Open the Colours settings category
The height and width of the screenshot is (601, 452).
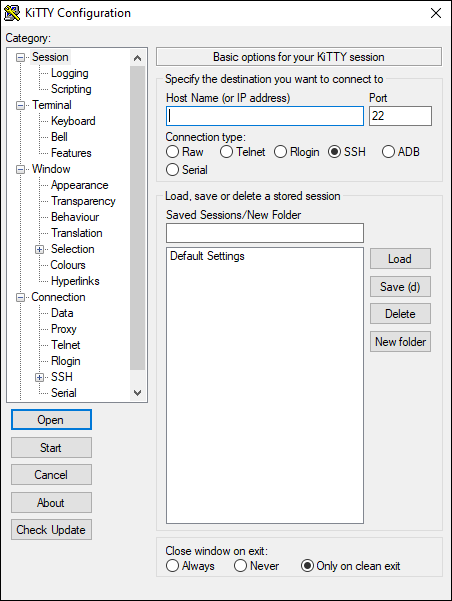68,265
